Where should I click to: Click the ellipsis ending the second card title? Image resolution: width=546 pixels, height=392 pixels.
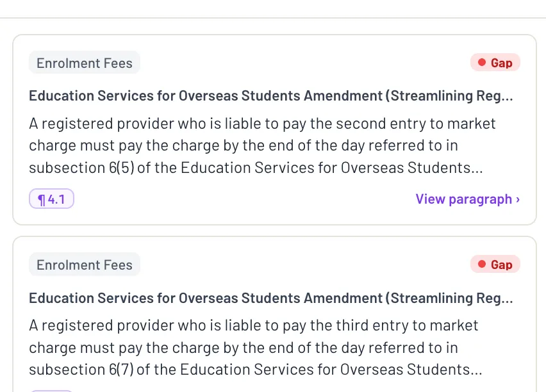tap(508, 302)
